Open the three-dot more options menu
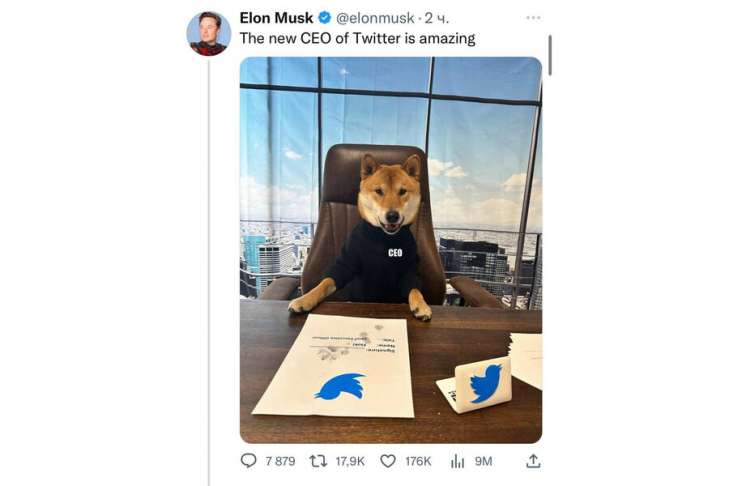 (533, 18)
